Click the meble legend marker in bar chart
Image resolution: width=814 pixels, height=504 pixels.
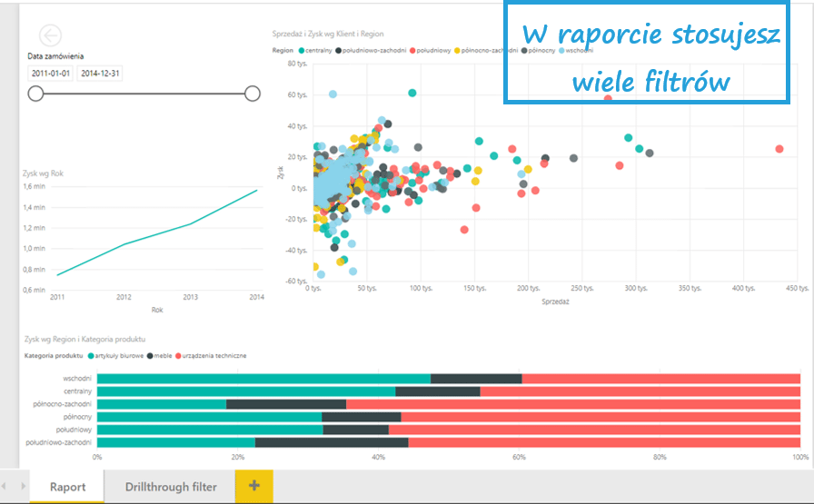[150, 356]
